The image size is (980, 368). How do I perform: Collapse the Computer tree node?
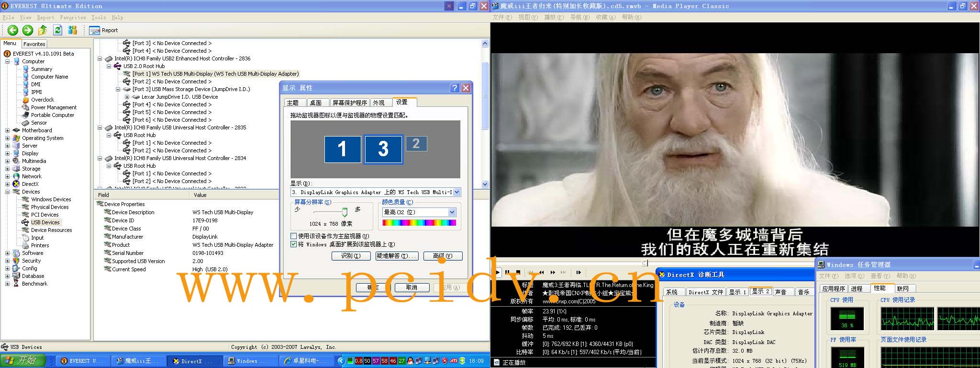tap(8, 61)
